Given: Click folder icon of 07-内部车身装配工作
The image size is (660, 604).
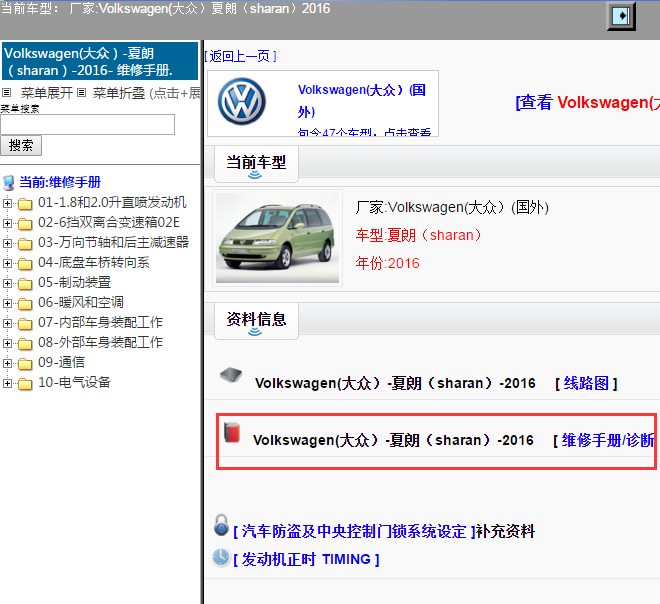Looking at the screenshot, I should click(25, 324).
